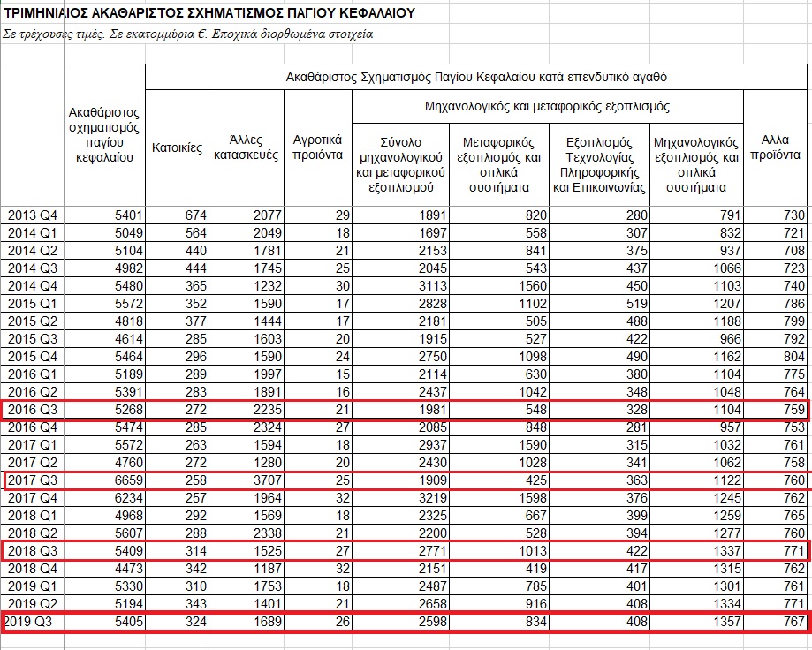This screenshot has width=812, height=650.
Task: Click the highlighted 2018 Q3 row label
Action: [x=33, y=551]
